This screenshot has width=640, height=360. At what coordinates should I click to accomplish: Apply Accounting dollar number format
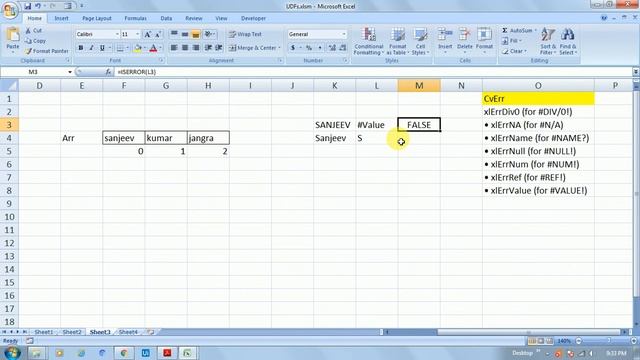(x=293, y=48)
